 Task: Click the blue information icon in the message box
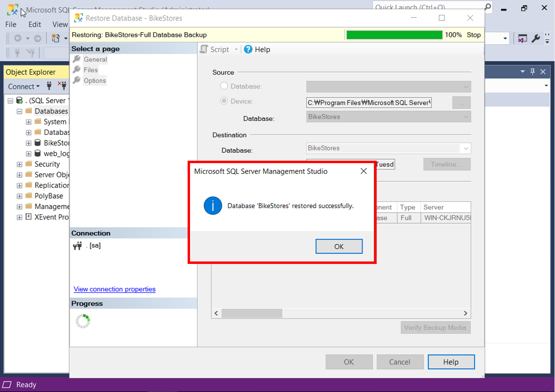tap(213, 205)
